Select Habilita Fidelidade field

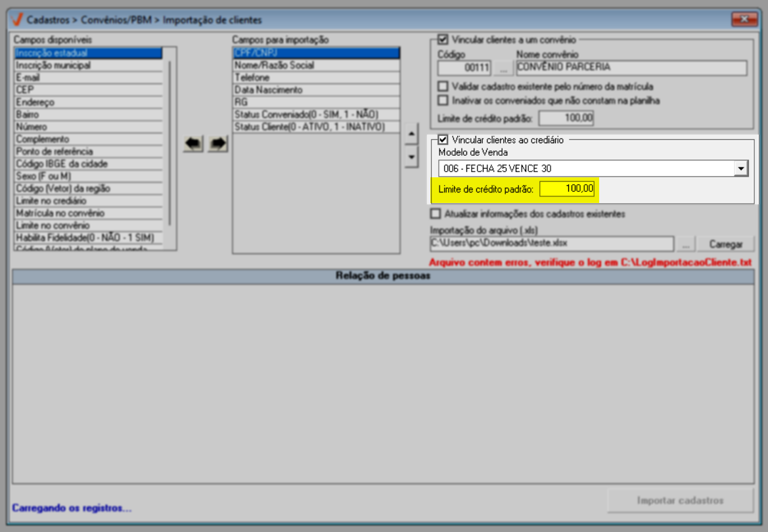pyautogui.click(x=88, y=238)
